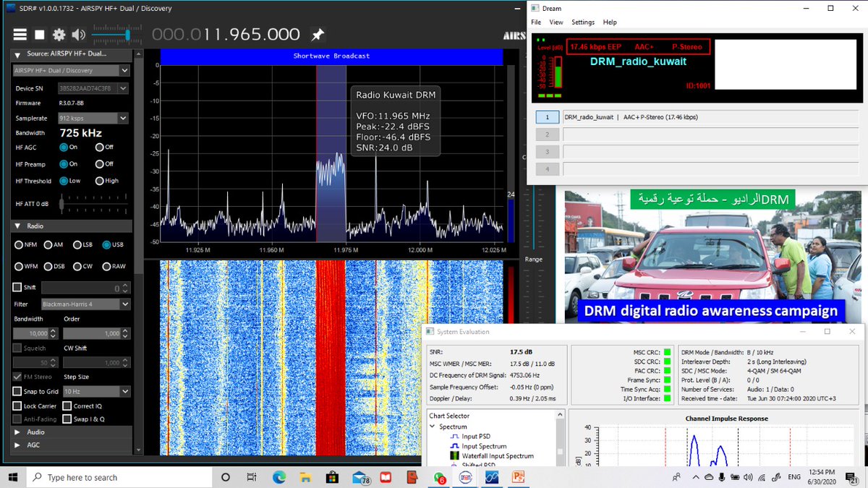
Task: Select CW demodulation mode
Action: pos(77,266)
